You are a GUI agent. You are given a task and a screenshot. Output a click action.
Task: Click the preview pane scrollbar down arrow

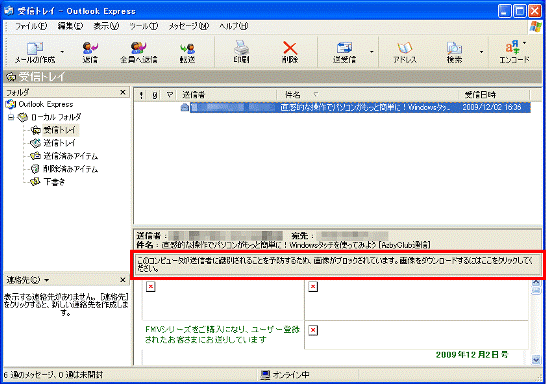click(536, 359)
